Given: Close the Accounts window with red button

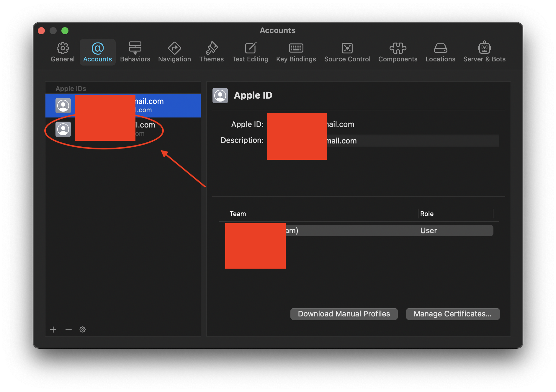Looking at the screenshot, I should [x=42, y=31].
